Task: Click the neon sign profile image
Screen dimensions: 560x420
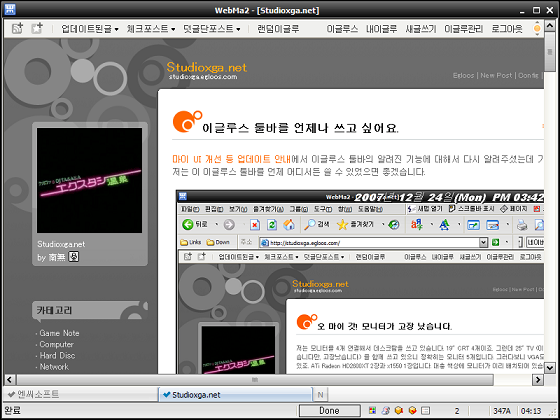Action: pyautogui.click(x=89, y=180)
